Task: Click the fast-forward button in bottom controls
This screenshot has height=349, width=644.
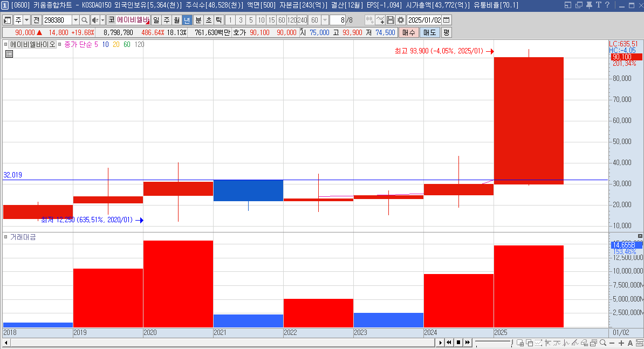Action: pyautogui.click(x=468, y=343)
